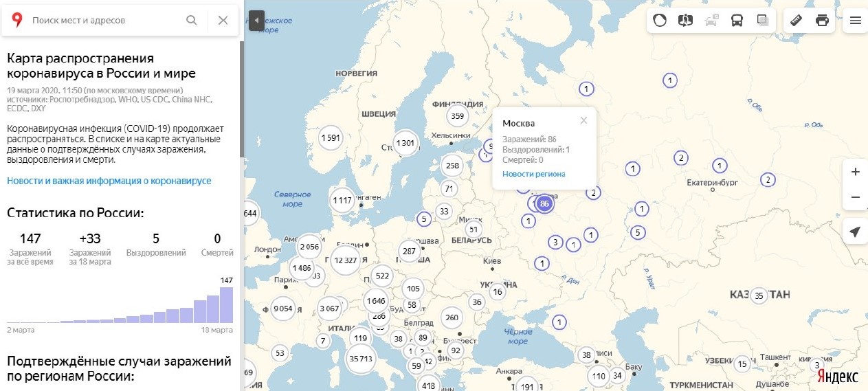The image size is (868, 391).
Task: Open the map layers selector icon
Action: (763, 20)
